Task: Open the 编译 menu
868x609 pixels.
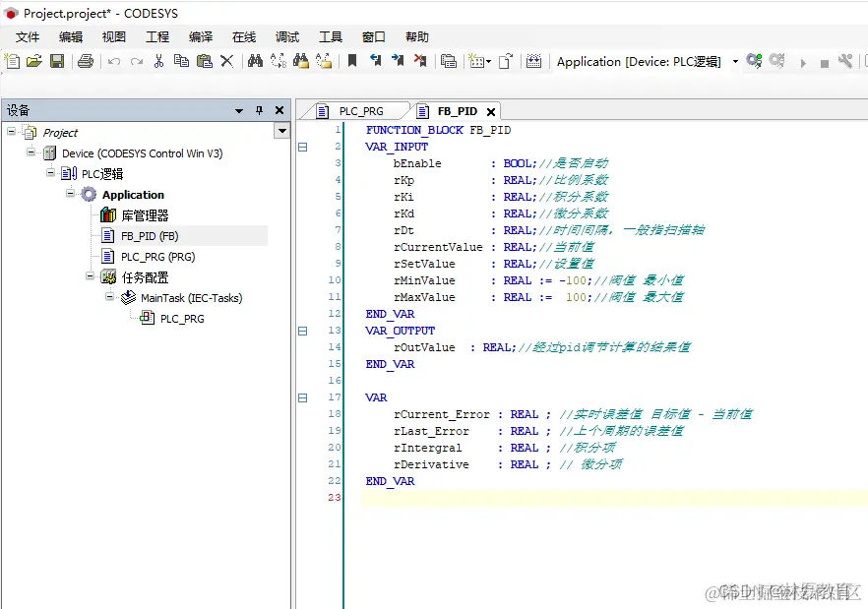Action: pyautogui.click(x=201, y=37)
